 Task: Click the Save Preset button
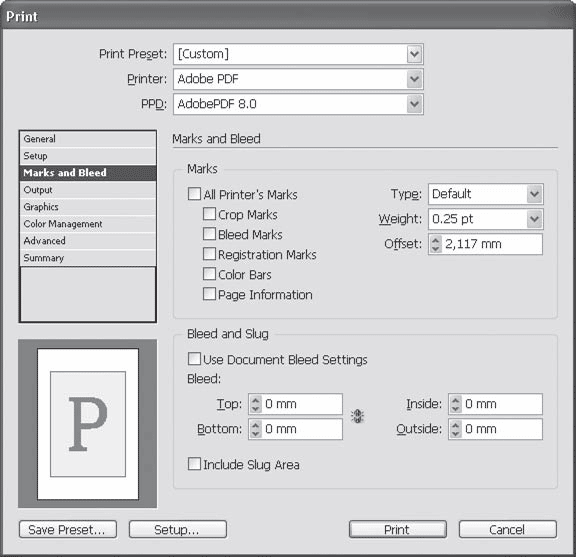pyautogui.click(x=68, y=529)
